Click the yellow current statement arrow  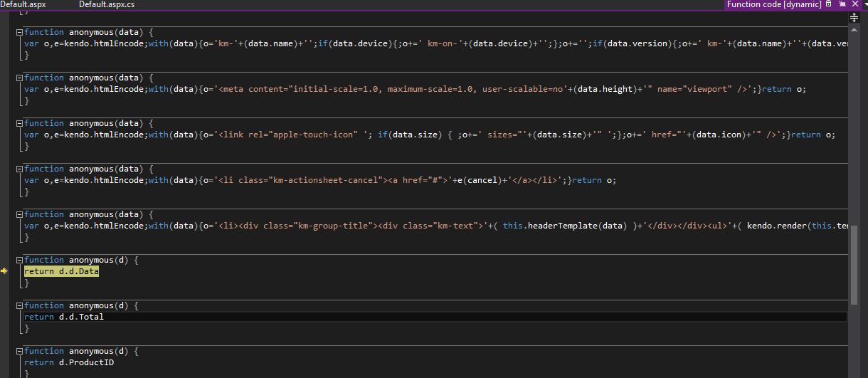pyautogui.click(x=4, y=271)
